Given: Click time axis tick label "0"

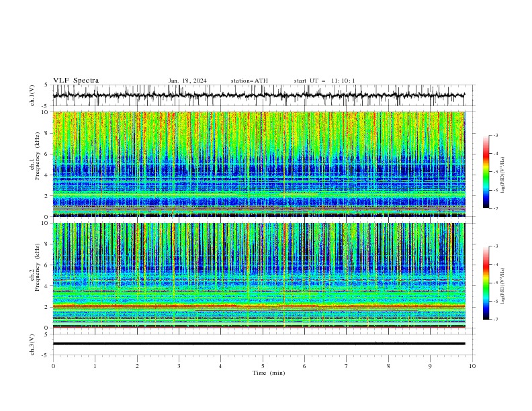Looking at the screenshot, I should click(x=53, y=366).
